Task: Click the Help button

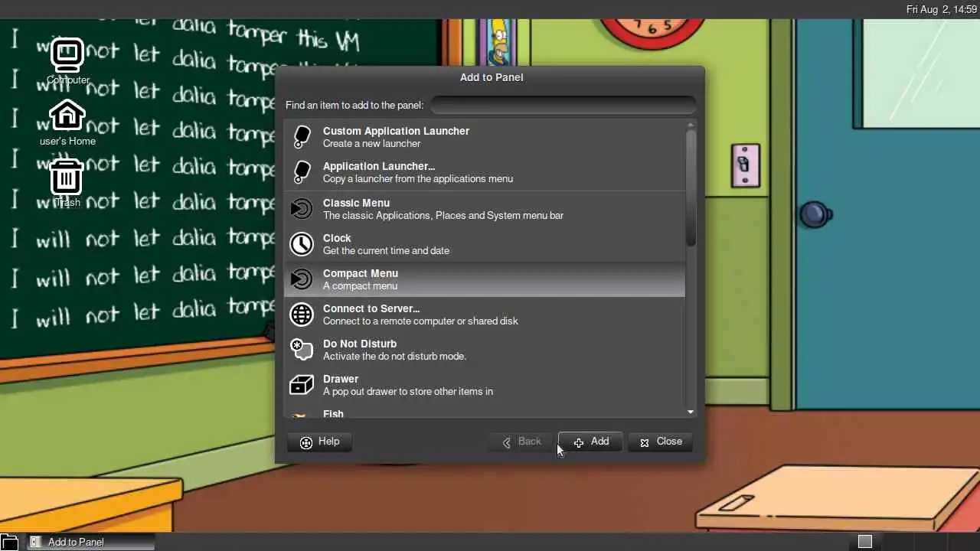Action: (319, 442)
